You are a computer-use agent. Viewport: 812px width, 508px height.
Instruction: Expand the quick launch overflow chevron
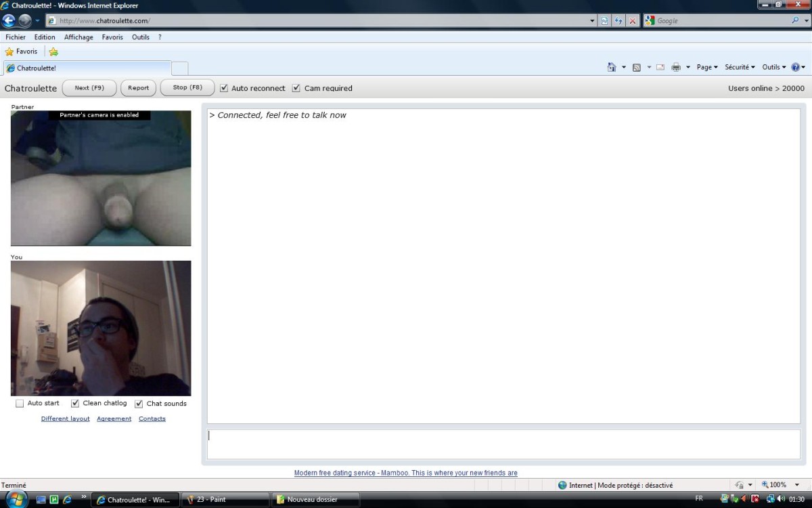point(84,496)
